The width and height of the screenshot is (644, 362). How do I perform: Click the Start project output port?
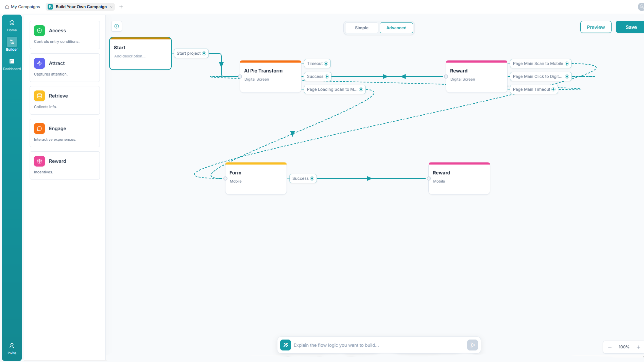click(204, 53)
